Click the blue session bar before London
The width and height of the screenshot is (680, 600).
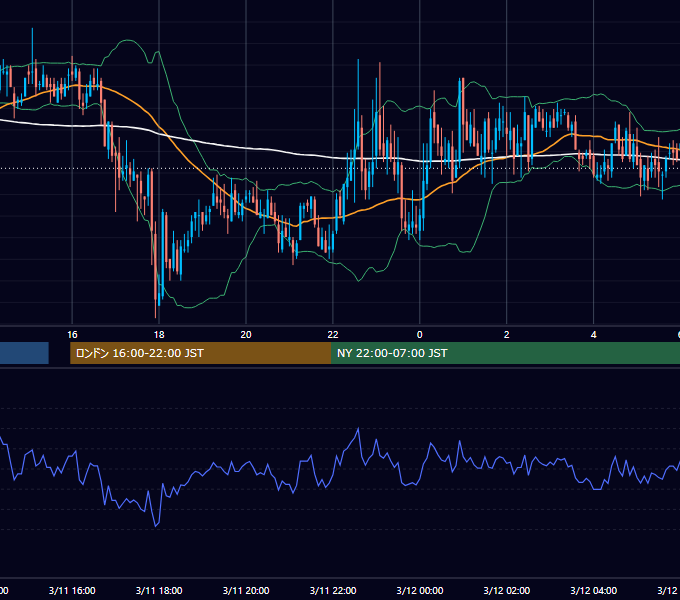tap(24, 353)
